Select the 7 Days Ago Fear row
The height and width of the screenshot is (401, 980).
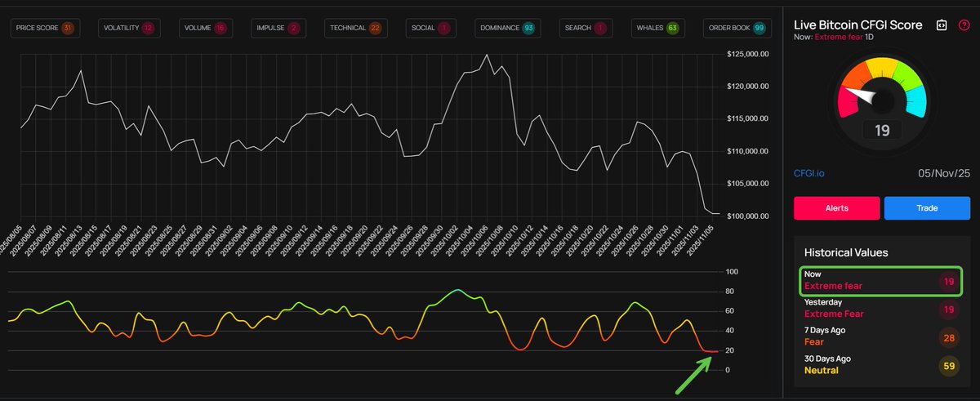882,336
